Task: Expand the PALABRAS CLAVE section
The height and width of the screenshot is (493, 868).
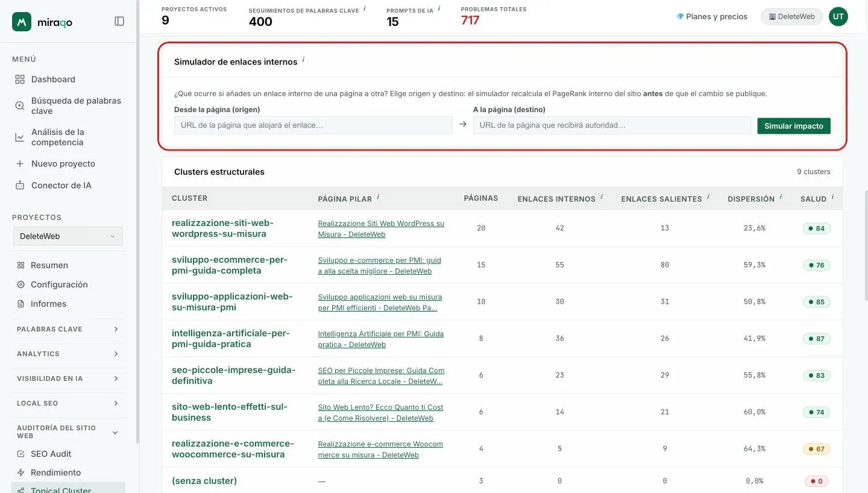Action: [68, 329]
